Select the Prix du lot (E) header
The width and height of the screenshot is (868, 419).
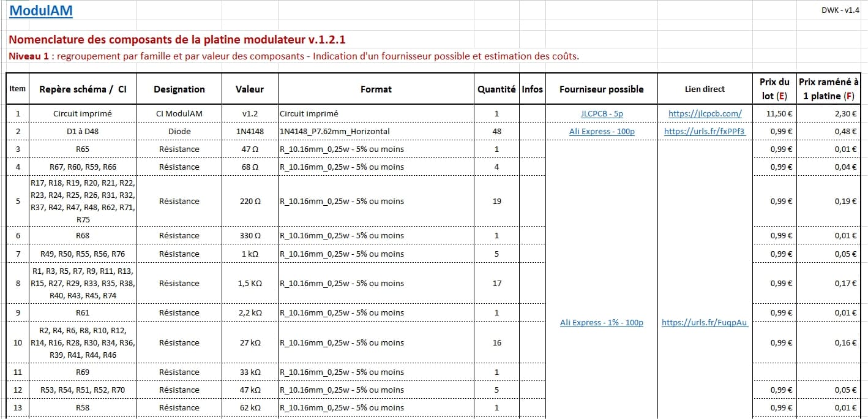(774, 89)
